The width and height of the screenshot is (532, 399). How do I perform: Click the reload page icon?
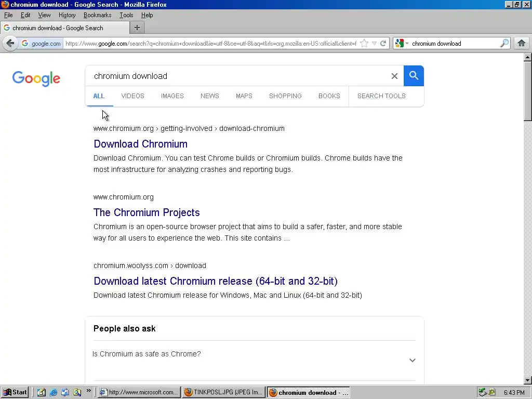coord(383,44)
